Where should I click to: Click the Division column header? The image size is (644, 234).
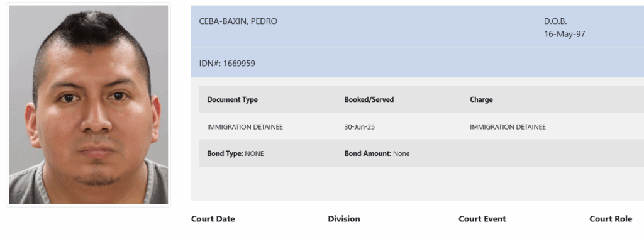click(344, 219)
